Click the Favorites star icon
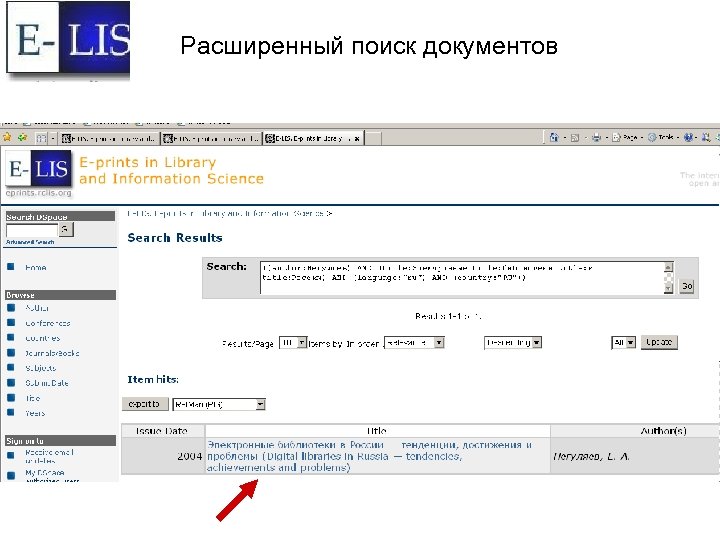Viewport: 720px width, 540px height. [x=7, y=137]
